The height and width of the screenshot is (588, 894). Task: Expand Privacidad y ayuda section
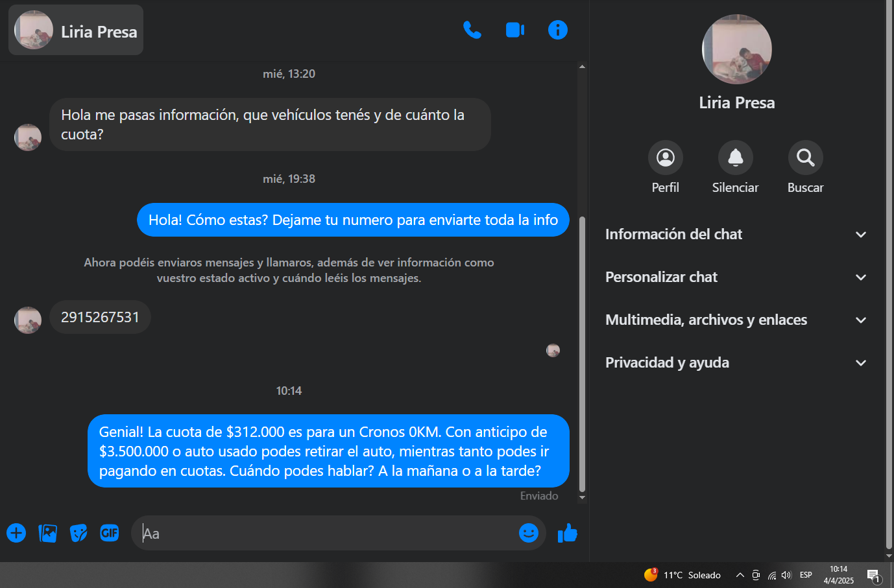[x=736, y=363]
